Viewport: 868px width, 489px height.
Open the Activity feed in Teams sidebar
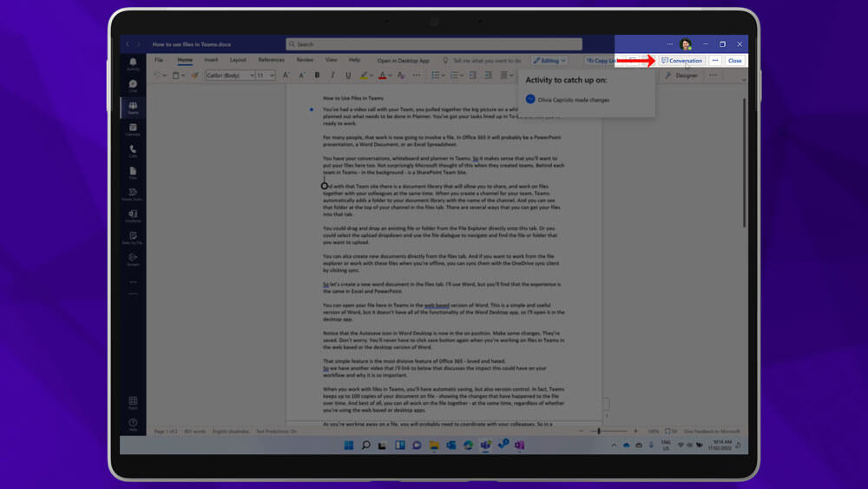coord(133,64)
